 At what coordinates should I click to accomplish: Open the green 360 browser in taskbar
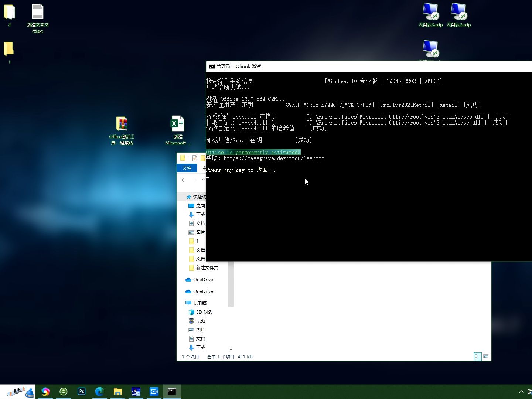click(64, 392)
